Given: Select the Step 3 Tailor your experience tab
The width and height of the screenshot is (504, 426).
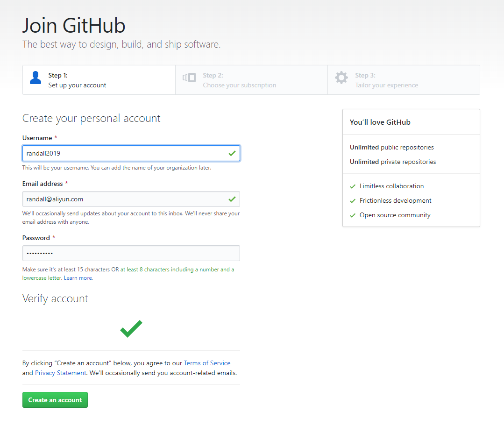Looking at the screenshot, I should click(404, 80).
